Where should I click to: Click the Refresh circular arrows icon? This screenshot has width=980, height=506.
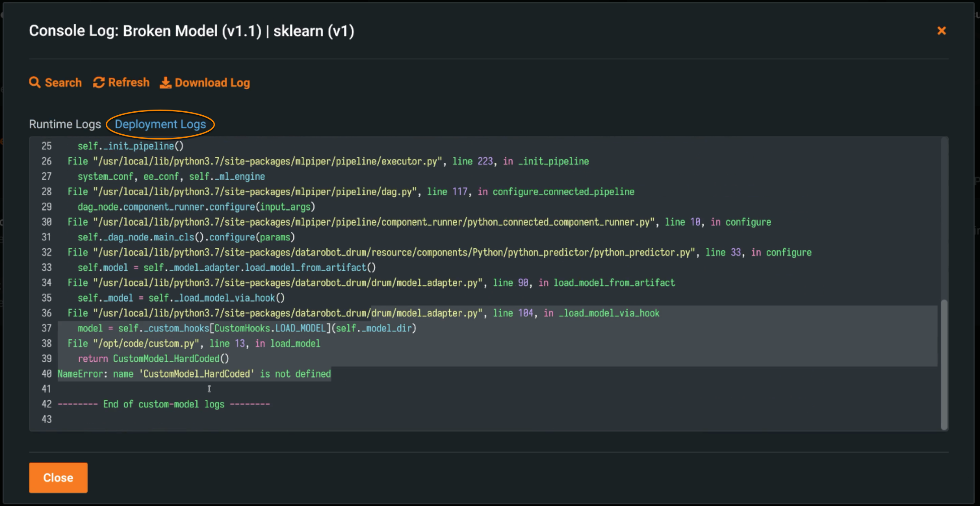99,82
